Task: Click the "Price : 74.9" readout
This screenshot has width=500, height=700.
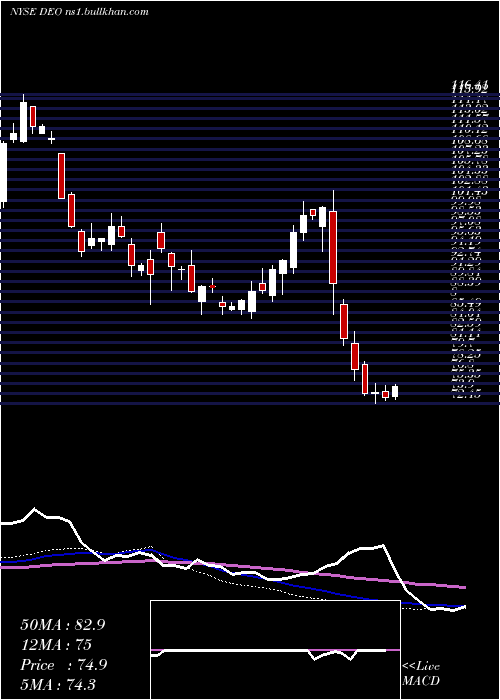Action: pyautogui.click(x=63, y=665)
